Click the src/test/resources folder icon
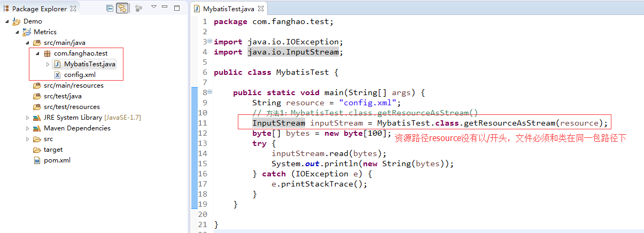The height and width of the screenshot is (233, 644). tap(36, 107)
